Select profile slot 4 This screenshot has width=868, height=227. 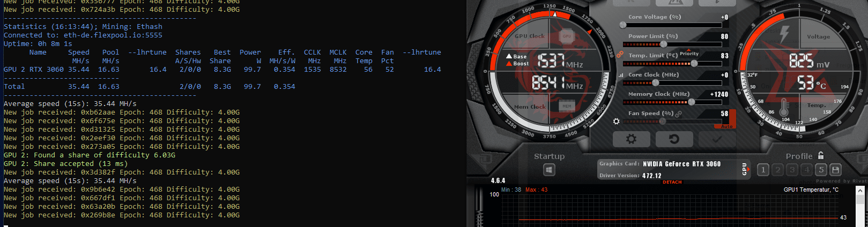point(806,170)
